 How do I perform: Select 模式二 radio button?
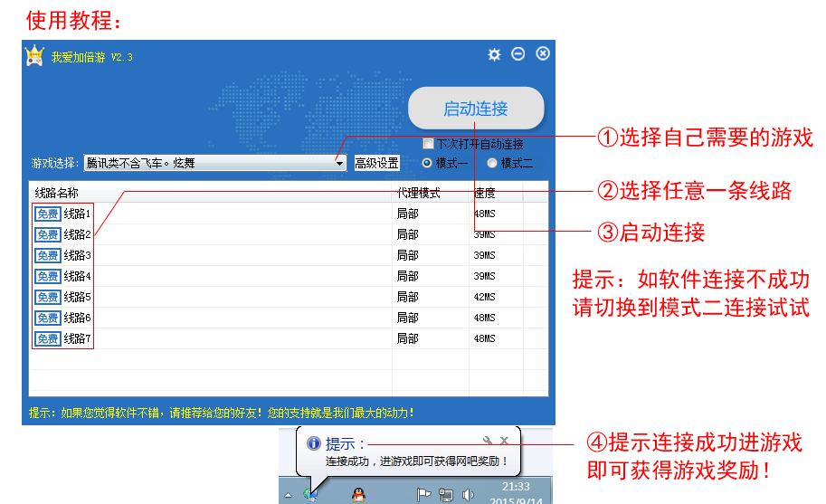point(492,163)
